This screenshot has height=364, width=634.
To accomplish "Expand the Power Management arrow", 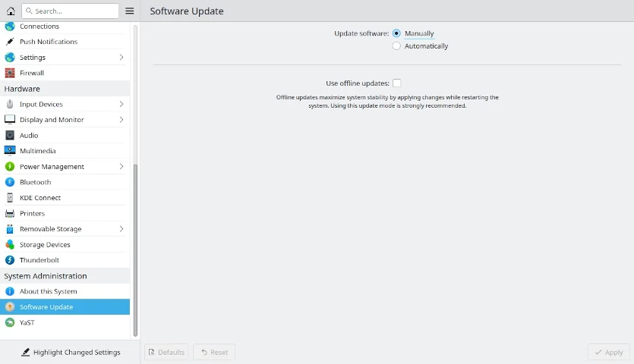I will 121,167.
